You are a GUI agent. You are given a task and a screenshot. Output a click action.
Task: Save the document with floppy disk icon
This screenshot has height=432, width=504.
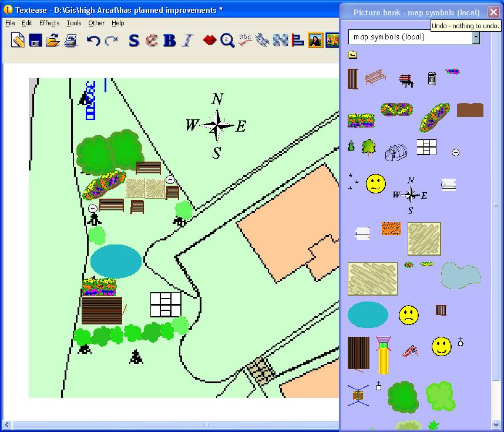[35, 41]
